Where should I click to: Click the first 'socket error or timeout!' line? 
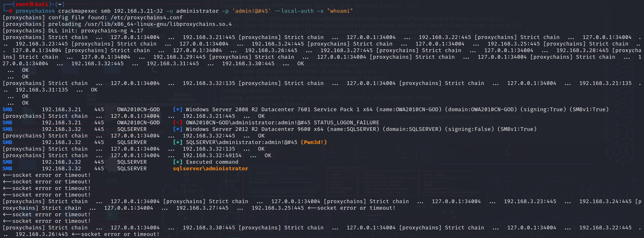click(x=46, y=175)
